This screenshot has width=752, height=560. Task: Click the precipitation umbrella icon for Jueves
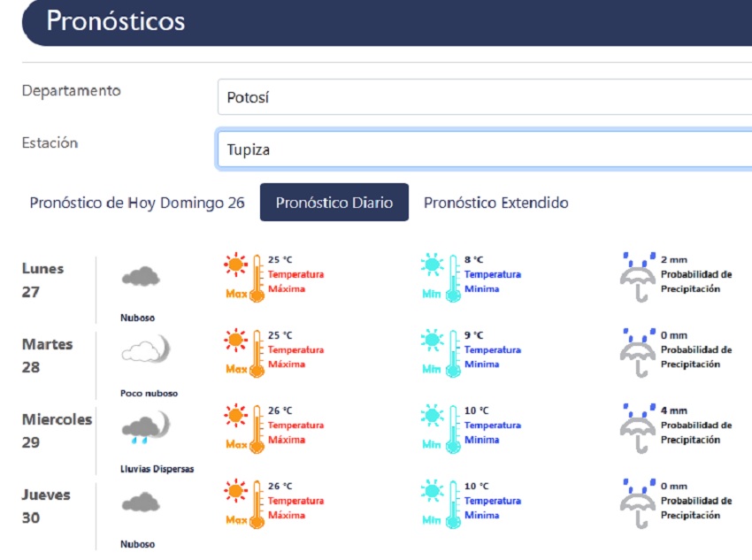(x=637, y=504)
